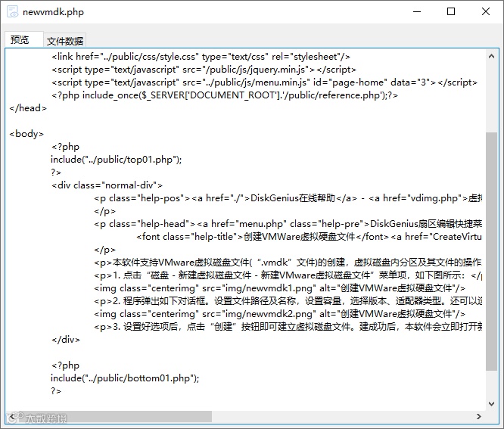The width and height of the screenshot is (504, 429).
Task: Click the newvmdk.php window title text
Action: click(x=54, y=12)
